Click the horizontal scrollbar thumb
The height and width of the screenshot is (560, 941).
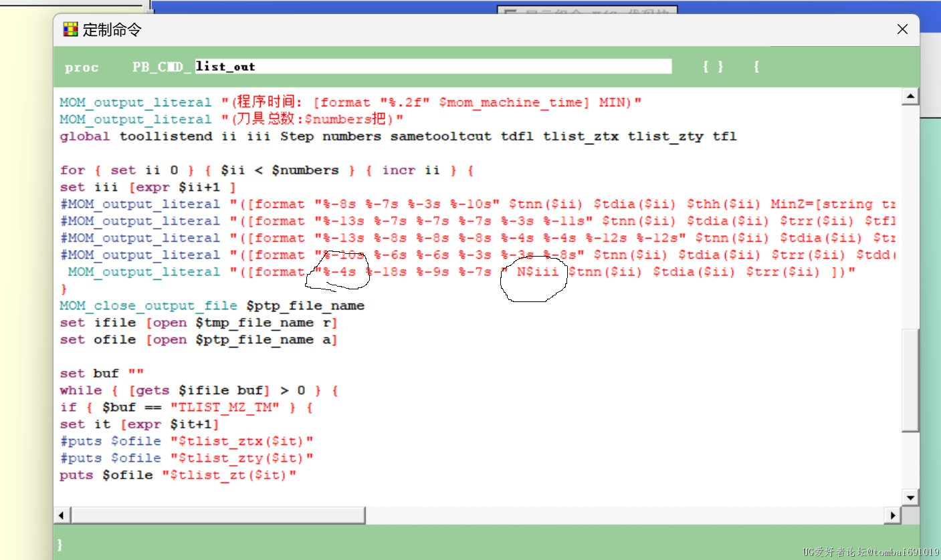[x=217, y=515]
